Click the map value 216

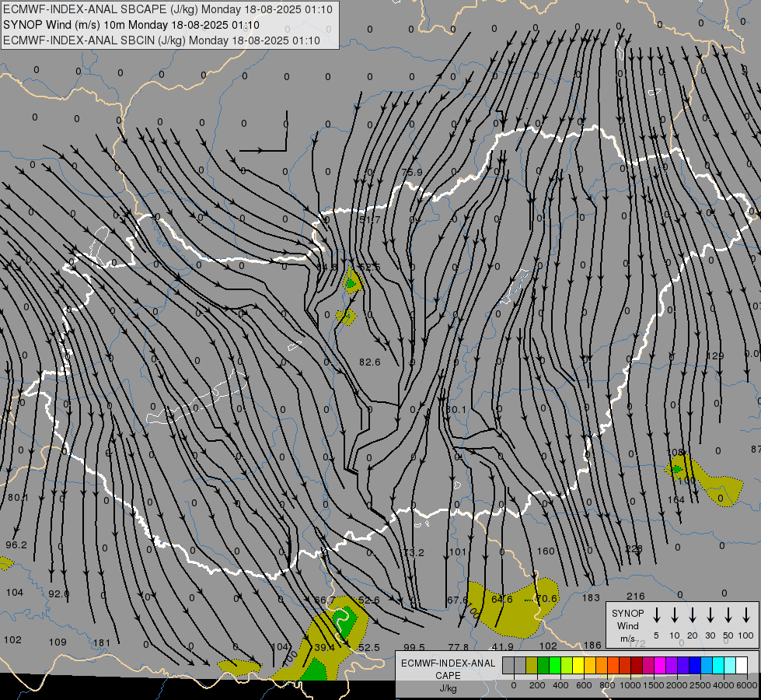[x=636, y=597]
